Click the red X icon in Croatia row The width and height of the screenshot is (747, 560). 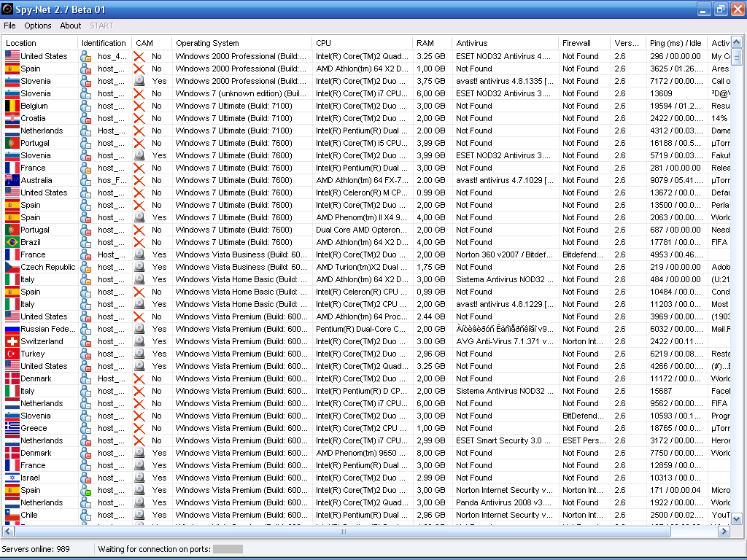click(139, 118)
